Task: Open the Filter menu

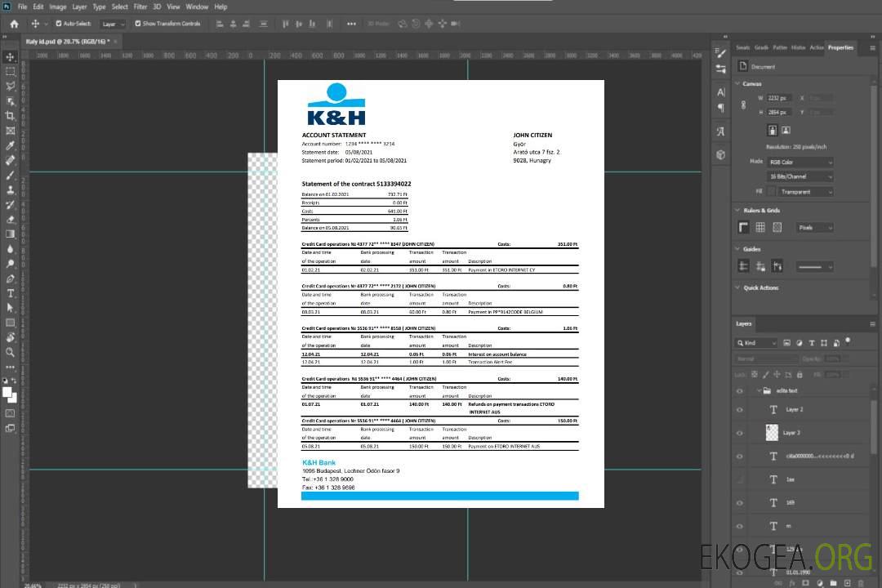Action: tap(140, 7)
